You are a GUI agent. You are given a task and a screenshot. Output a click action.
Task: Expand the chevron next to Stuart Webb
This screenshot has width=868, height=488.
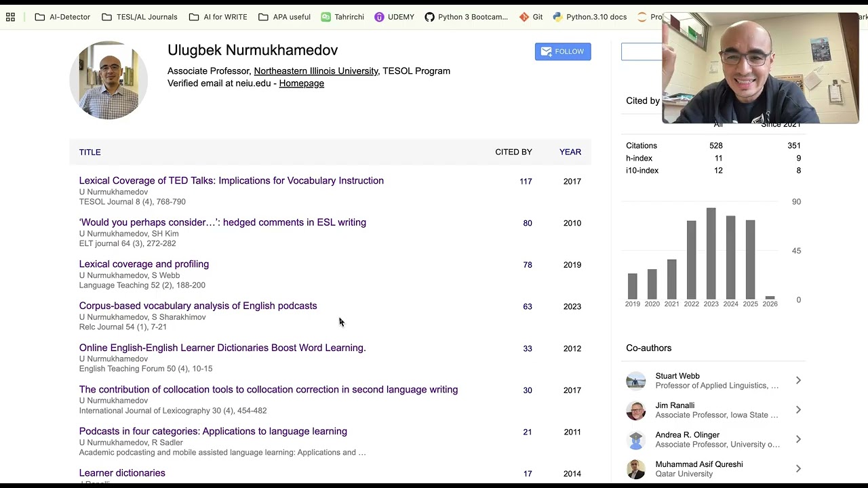pos(798,380)
